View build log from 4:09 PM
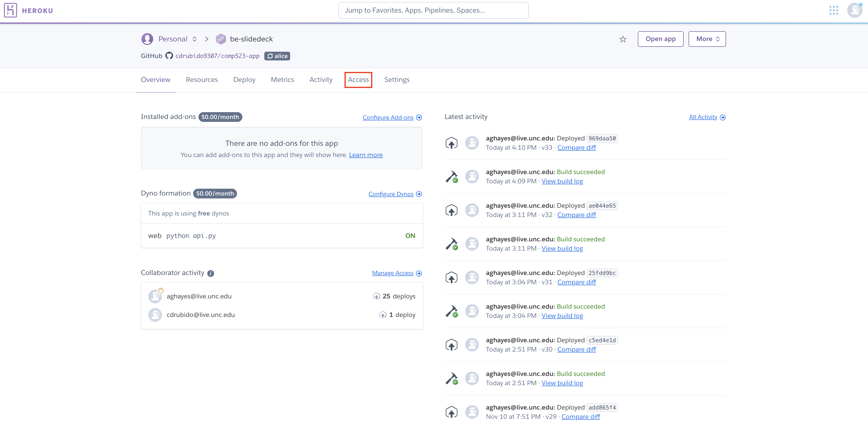The image size is (868, 431). click(562, 181)
